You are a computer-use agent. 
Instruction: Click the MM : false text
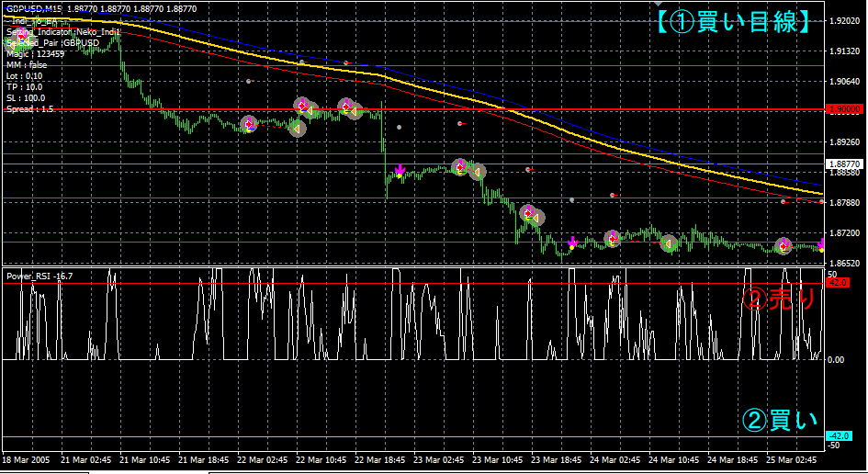point(27,65)
